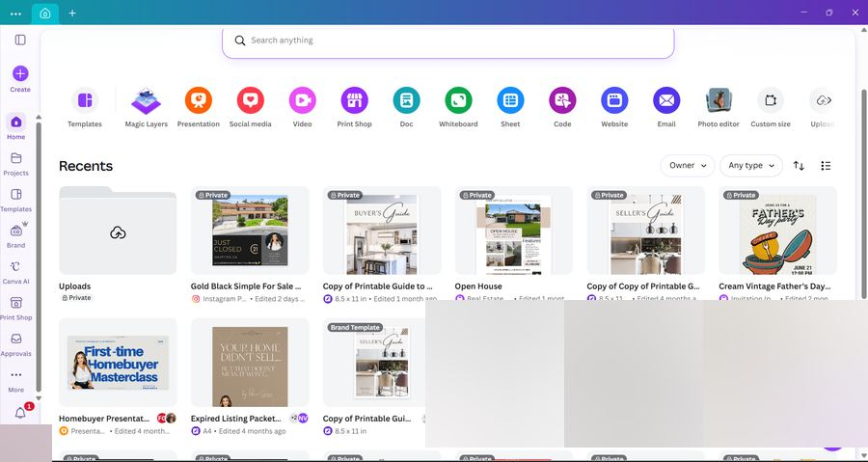The height and width of the screenshot is (462, 868).
Task: Select the Home tab in the title bar
Action: (45, 14)
